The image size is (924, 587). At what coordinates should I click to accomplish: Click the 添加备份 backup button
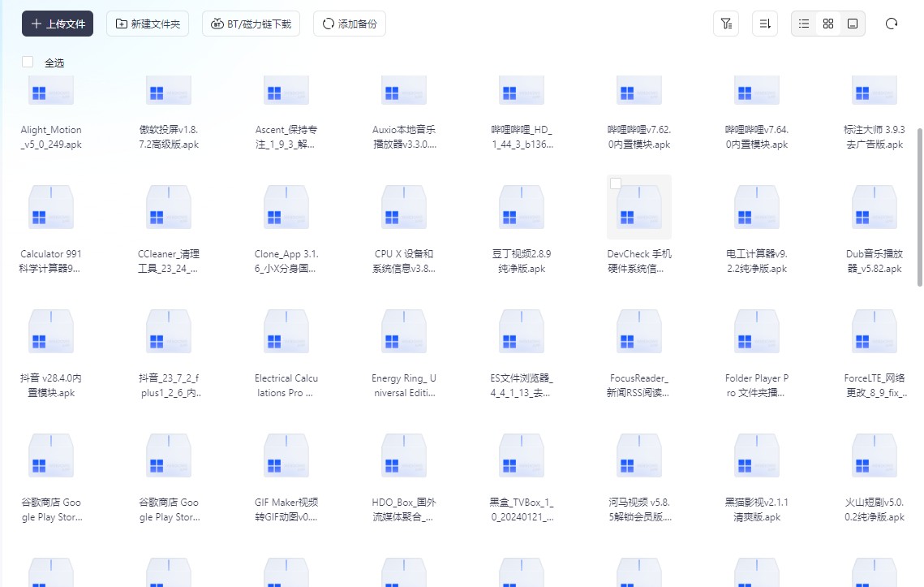pos(350,24)
